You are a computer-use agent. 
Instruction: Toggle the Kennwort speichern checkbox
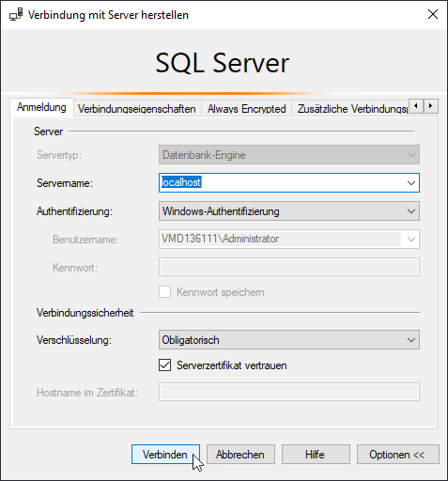click(x=165, y=292)
